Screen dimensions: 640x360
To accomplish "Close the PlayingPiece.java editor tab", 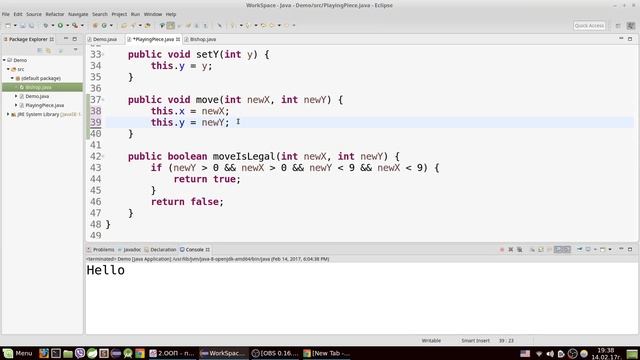I will tap(178, 39).
